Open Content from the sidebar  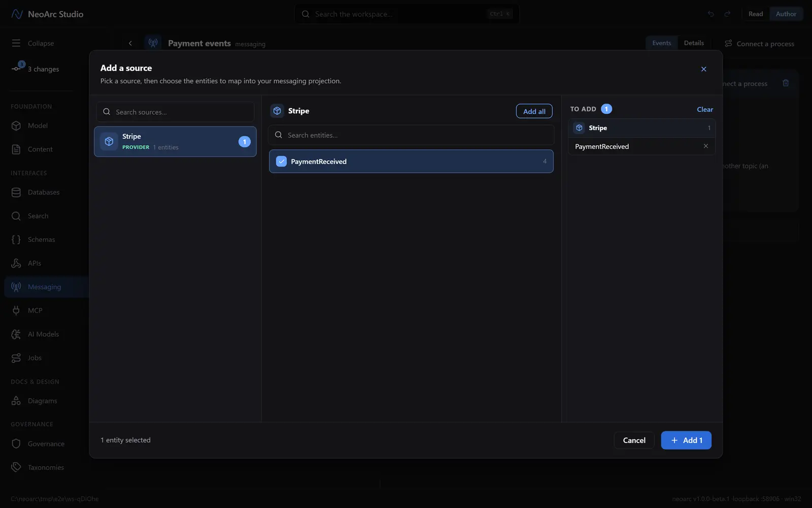tap(40, 149)
